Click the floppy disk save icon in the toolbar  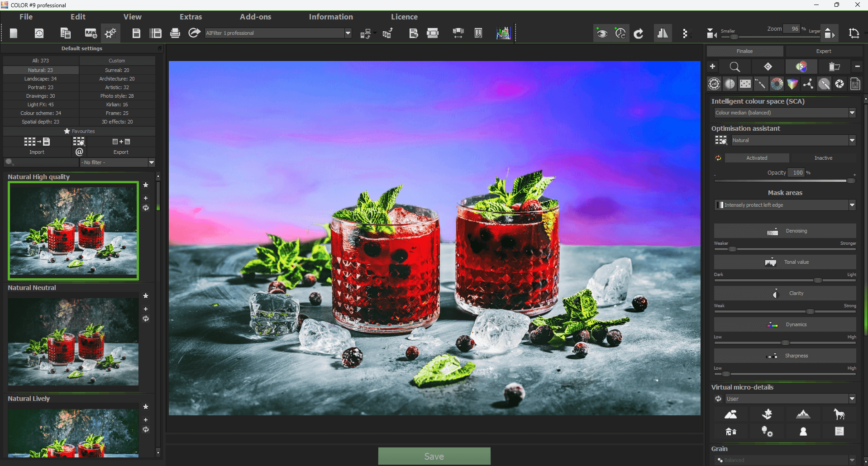(136, 33)
